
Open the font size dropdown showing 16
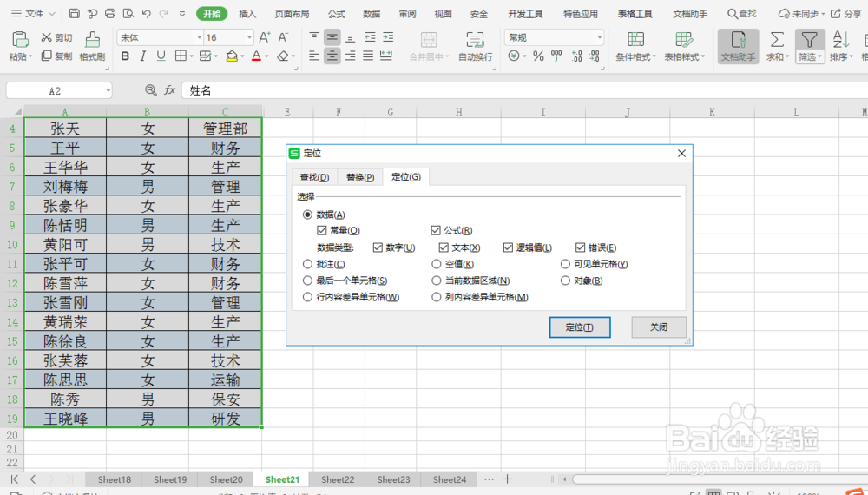pyautogui.click(x=249, y=37)
